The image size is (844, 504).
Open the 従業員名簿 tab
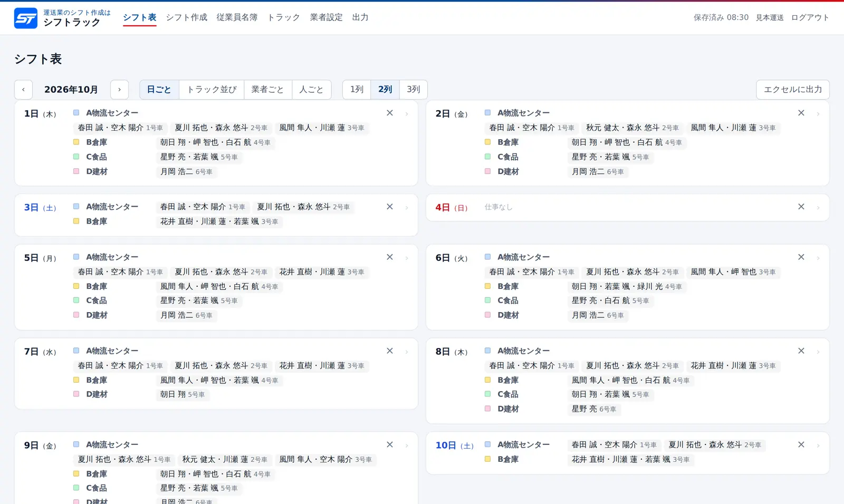[x=237, y=17]
